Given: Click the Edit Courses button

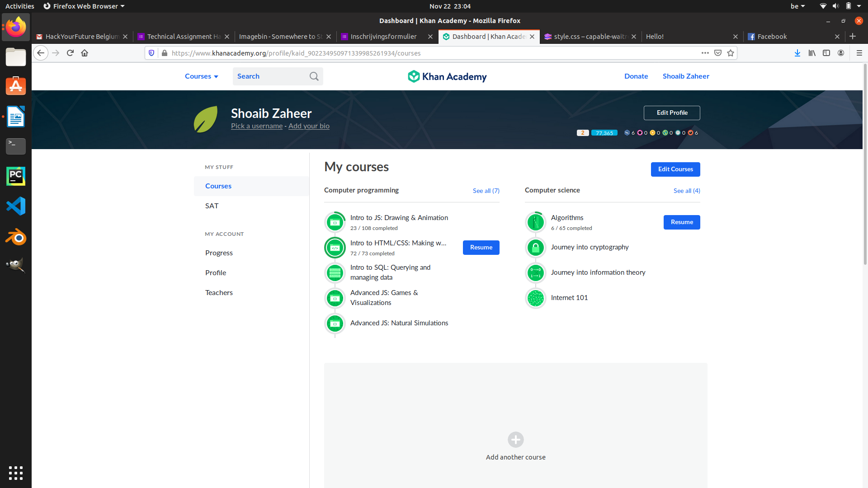Looking at the screenshot, I should pos(675,169).
